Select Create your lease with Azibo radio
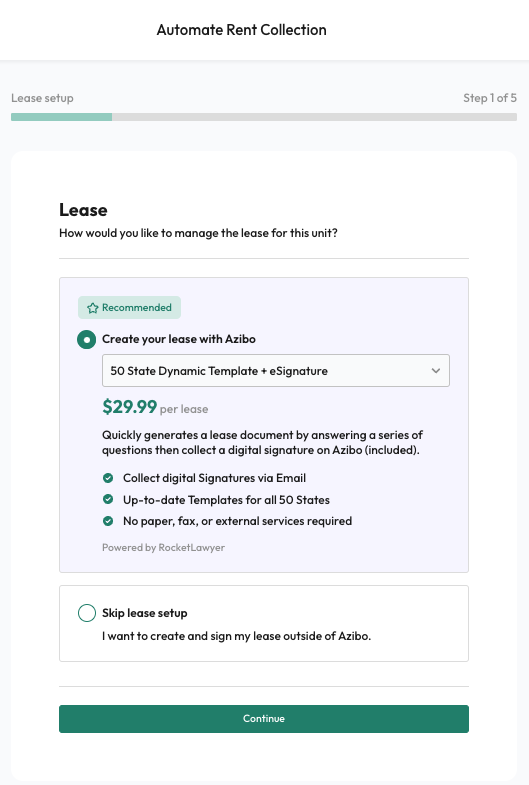529x785 pixels. point(87,339)
